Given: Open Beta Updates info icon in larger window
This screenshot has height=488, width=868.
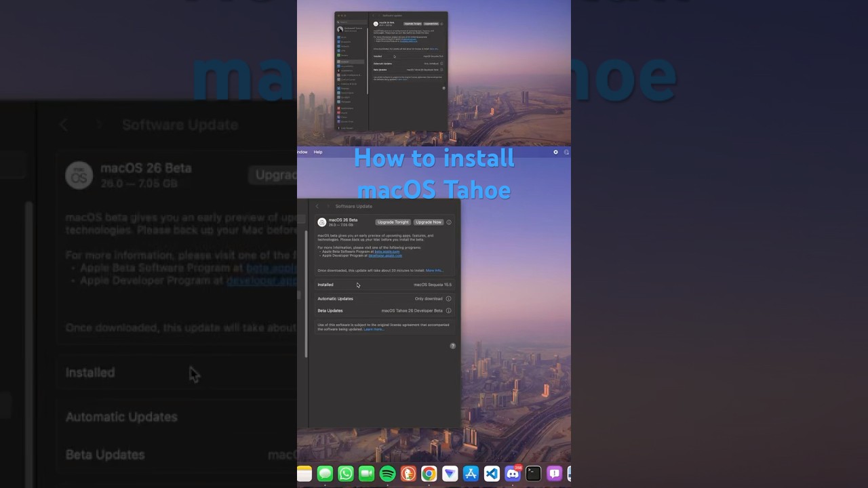Looking at the screenshot, I should click(448, 310).
